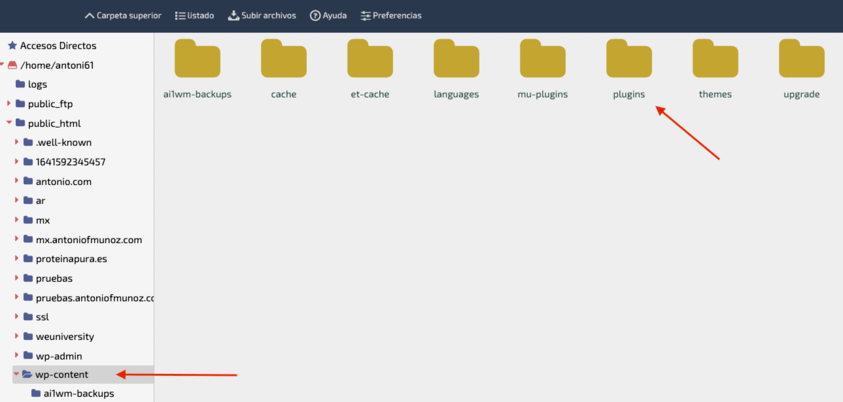The image size is (843, 402).
Task: Expand the 1641592345457 tree node
Action: [16, 161]
